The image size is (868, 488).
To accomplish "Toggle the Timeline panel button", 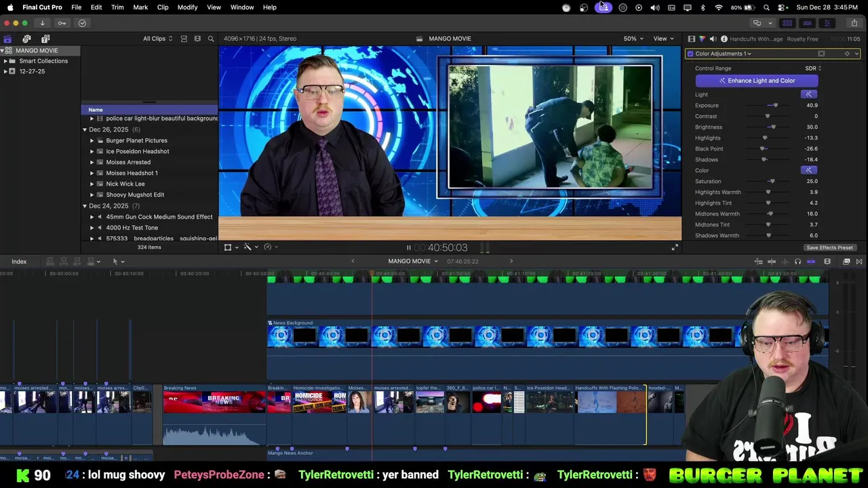I will tap(807, 23).
